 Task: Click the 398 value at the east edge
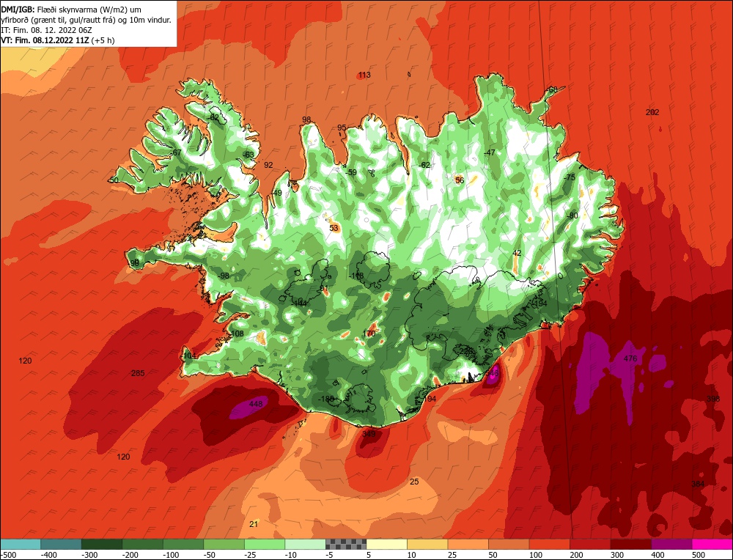[x=713, y=399]
